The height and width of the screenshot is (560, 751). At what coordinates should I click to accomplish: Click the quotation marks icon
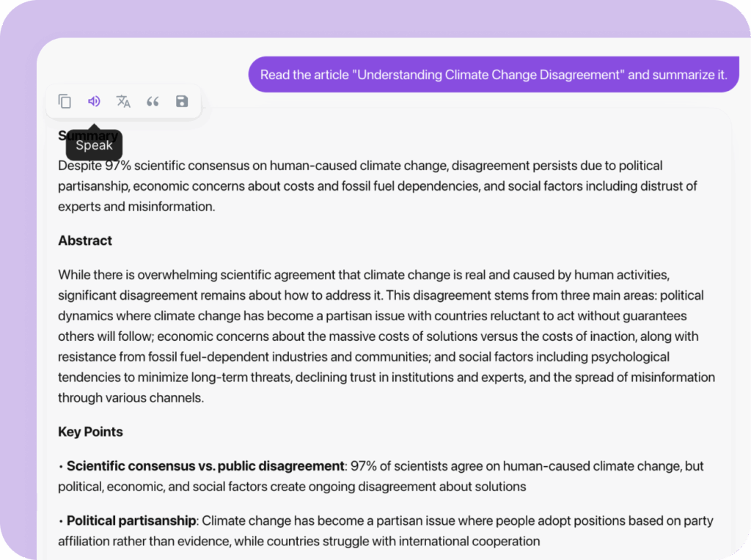pyautogui.click(x=153, y=101)
